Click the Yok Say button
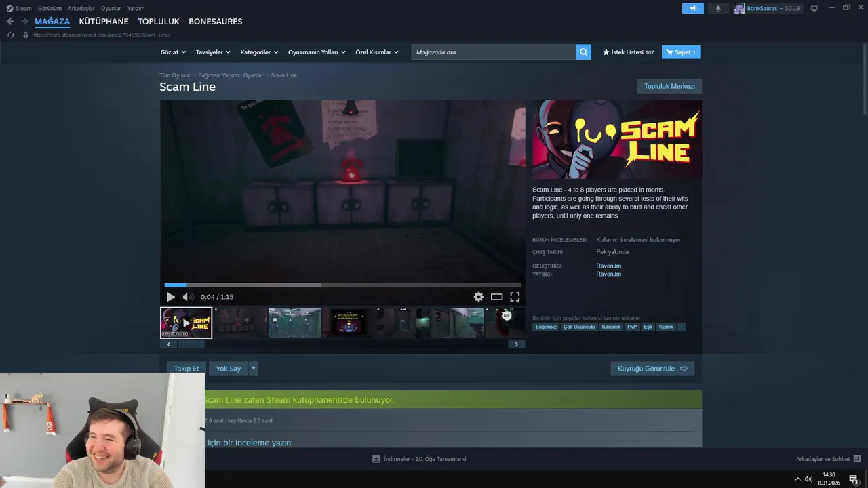 (x=229, y=369)
